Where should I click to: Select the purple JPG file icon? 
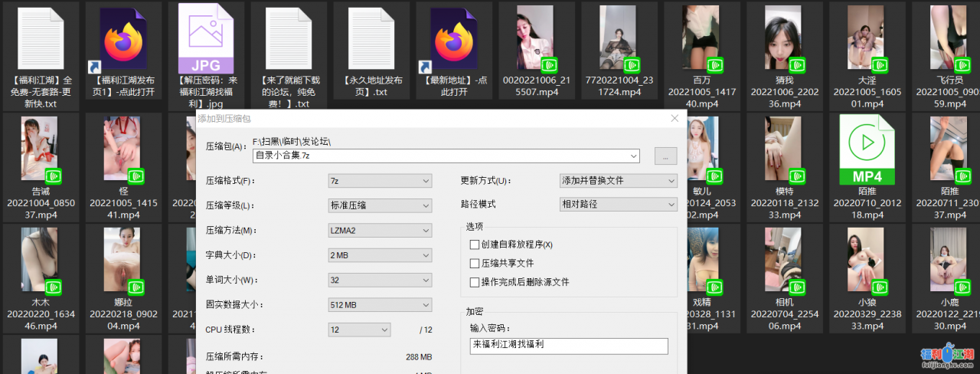point(207,39)
